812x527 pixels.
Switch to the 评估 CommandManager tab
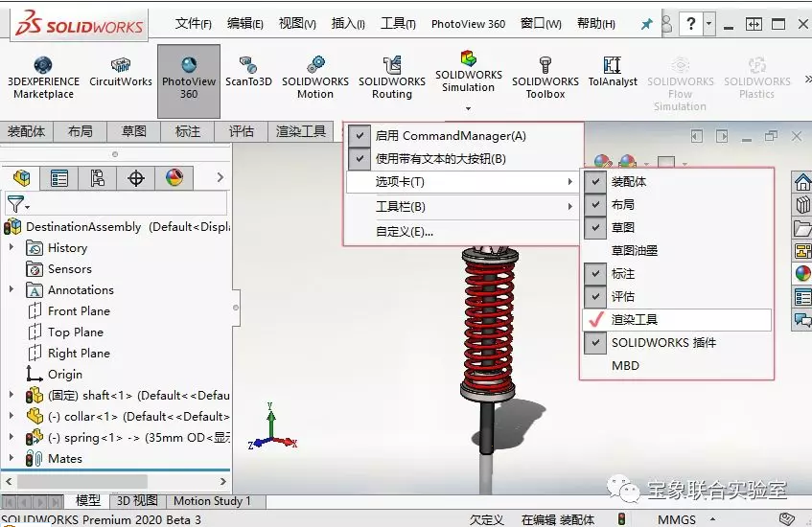tap(242, 131)
